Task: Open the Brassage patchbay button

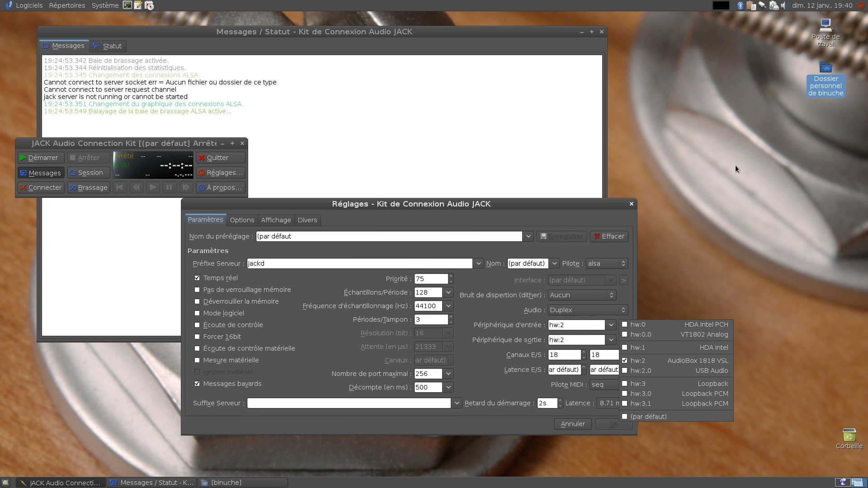Action: pos(88,188)
